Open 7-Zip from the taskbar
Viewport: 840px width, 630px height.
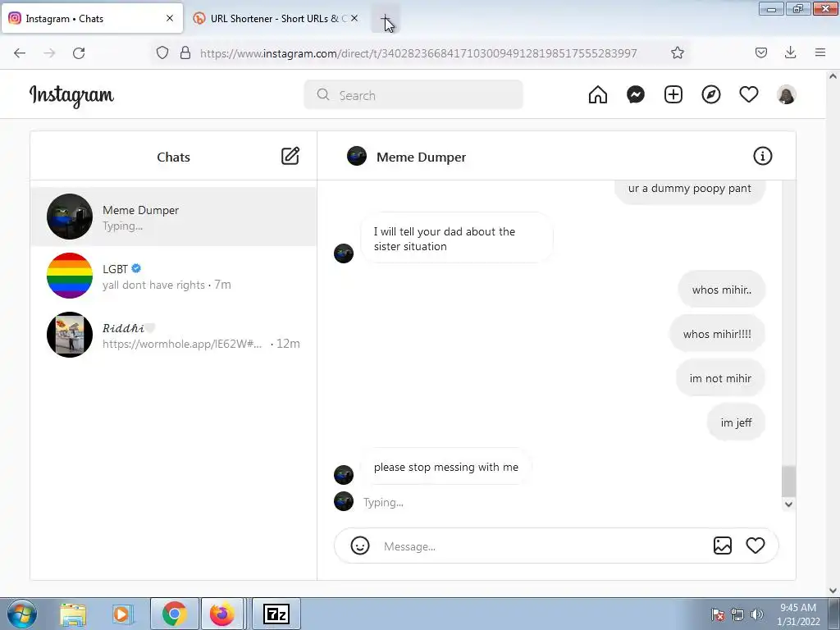point(276,614)
